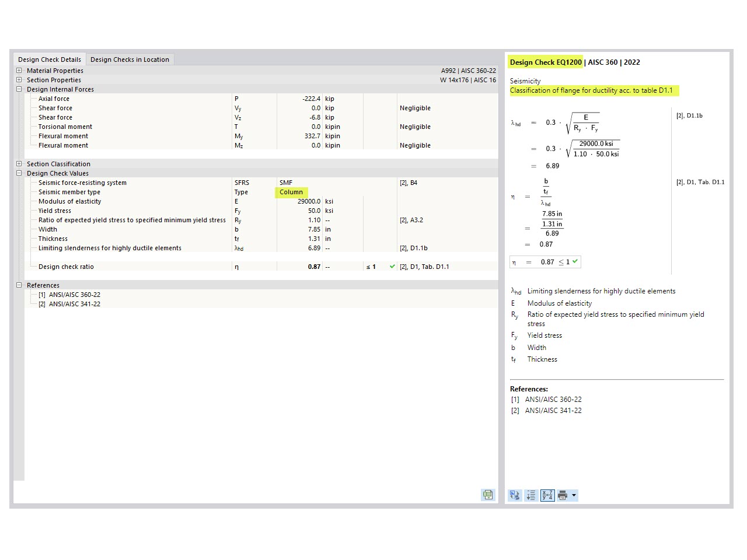Export design check details to Excel

coord(488,495)
